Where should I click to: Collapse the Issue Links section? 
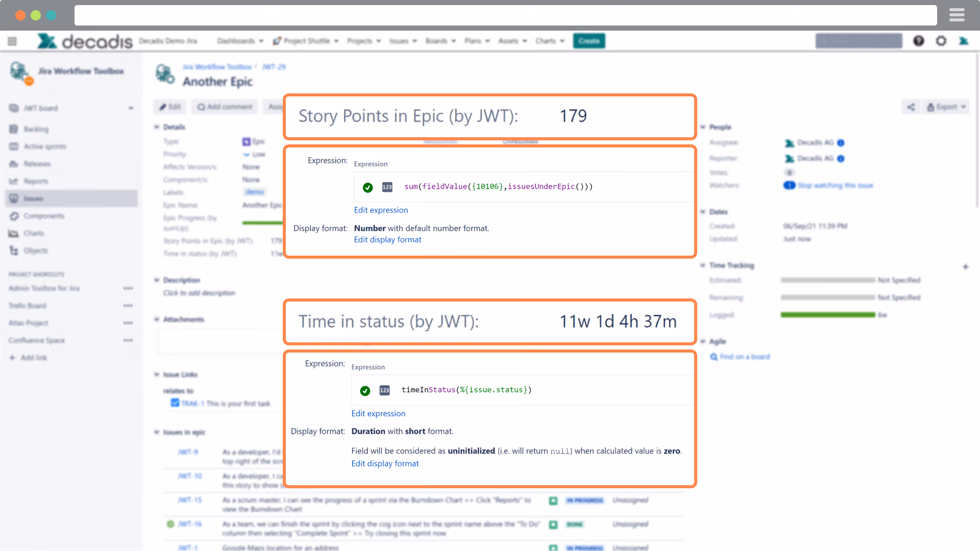[157, 374]
